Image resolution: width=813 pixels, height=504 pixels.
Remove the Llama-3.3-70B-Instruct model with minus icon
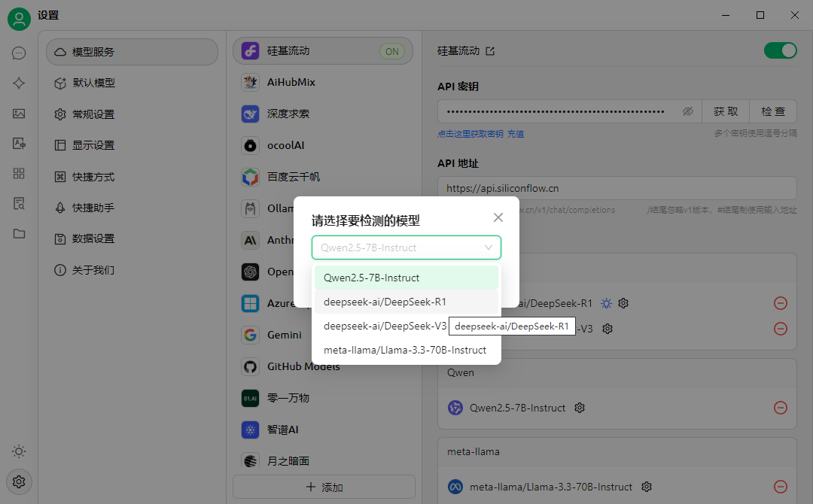[781, 487]
